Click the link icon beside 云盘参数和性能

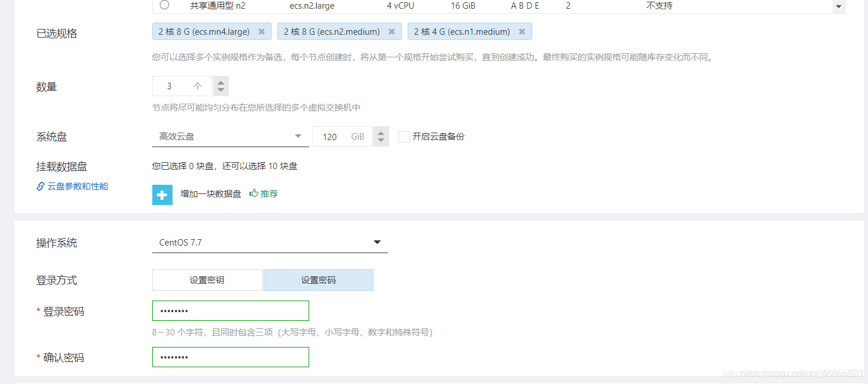41,186
